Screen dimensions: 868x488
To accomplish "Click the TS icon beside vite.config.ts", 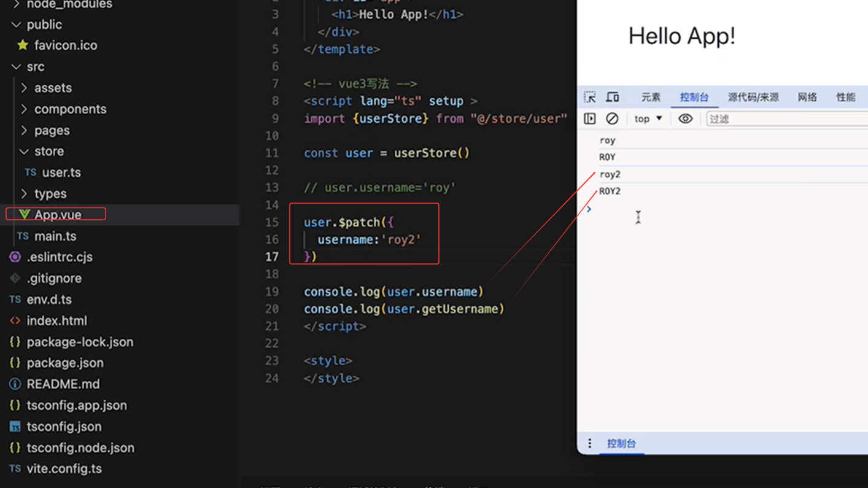I will [x=15, y=469].
